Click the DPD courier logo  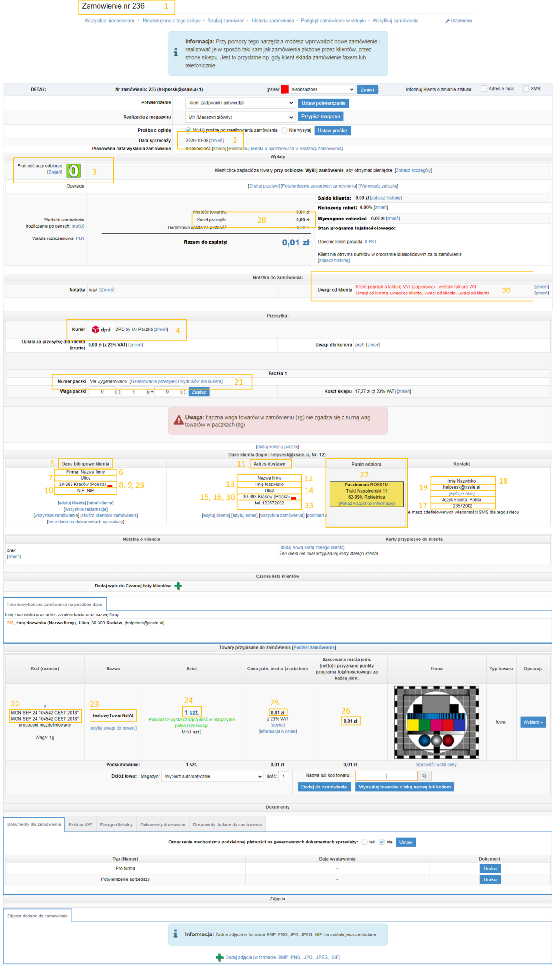pyautogui.click(x=101, y=330)
